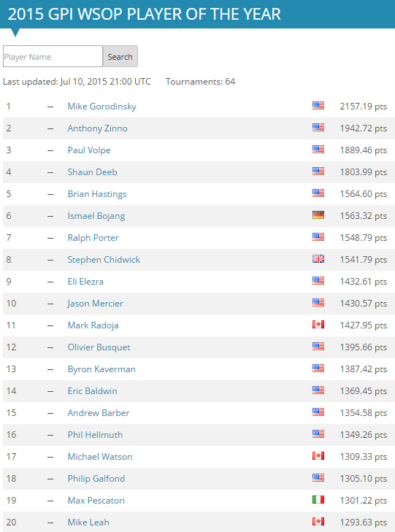The image size is (395, 532).
Task: Click the Italian flag beside Max Pescatori
Action: 318,499
